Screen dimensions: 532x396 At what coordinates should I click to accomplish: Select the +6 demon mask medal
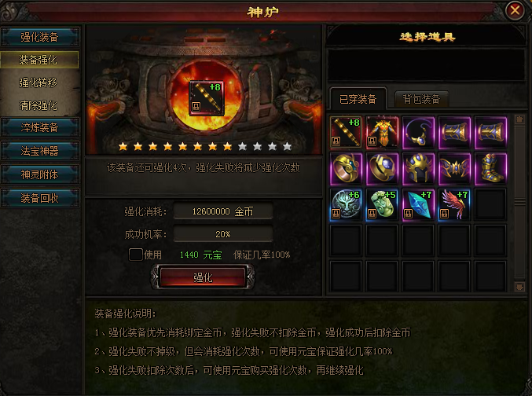click(346, 204)
